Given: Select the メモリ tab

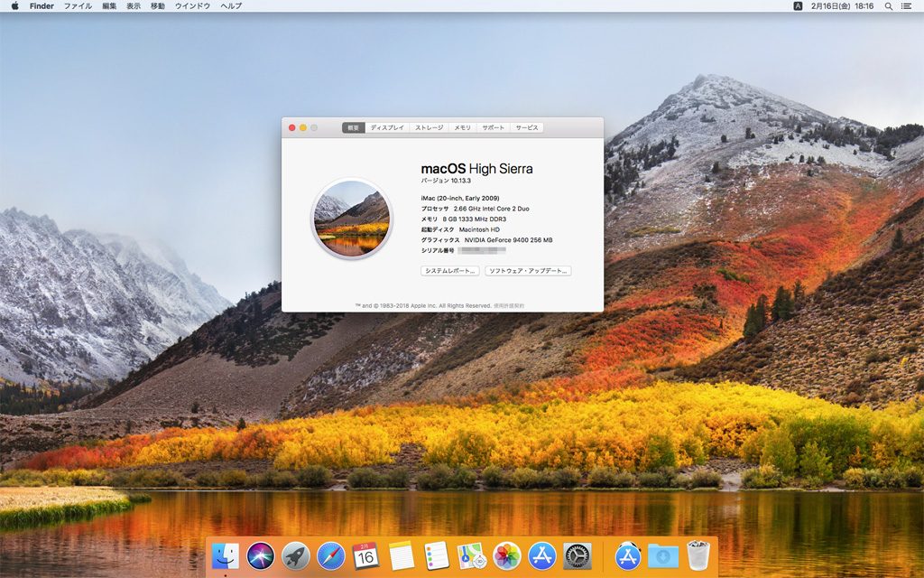Looking at the screenshot, I should 461,127.
